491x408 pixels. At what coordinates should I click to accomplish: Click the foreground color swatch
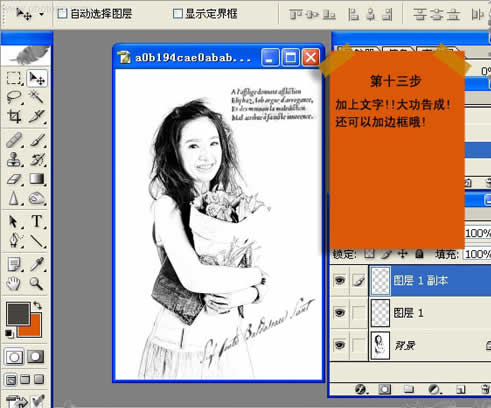(x=17, y=313)
